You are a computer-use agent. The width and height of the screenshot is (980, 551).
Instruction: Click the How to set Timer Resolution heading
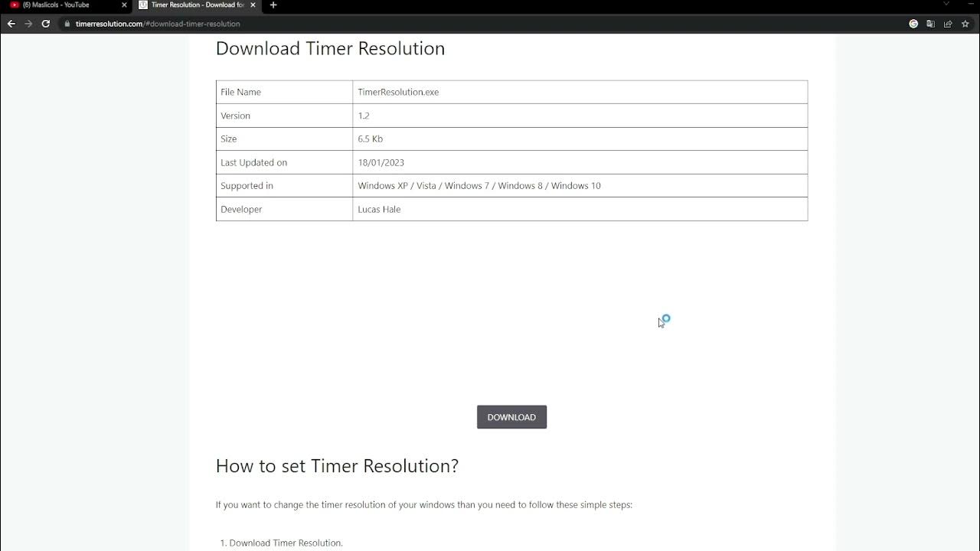click(337, 466)
